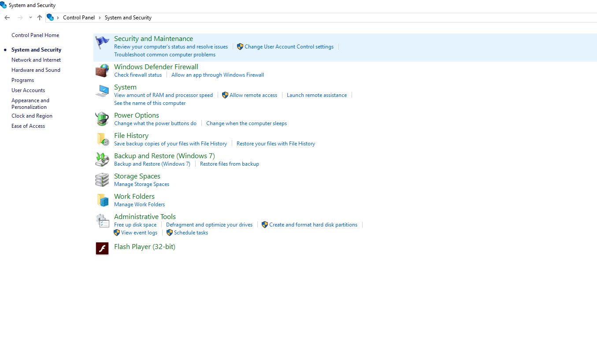Click Save backup copies with File History
This screenshot has width=597, height=364.
click(x=171, y=144)
